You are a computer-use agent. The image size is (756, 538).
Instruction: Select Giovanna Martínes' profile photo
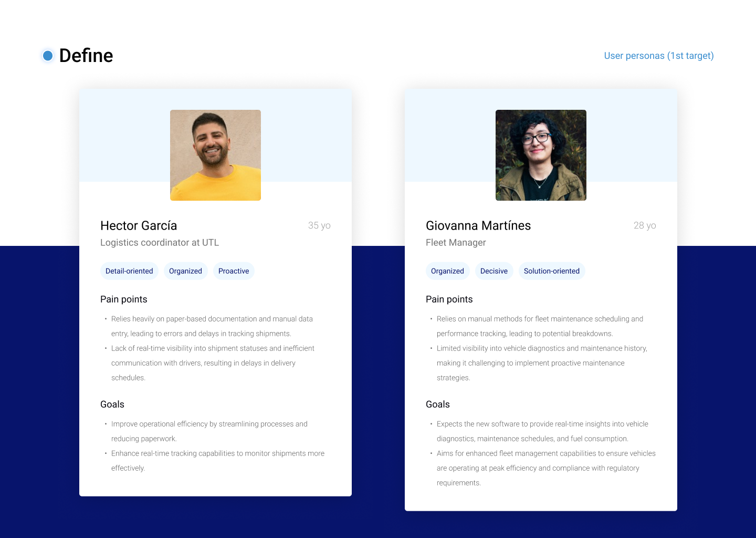coord(541,155)
